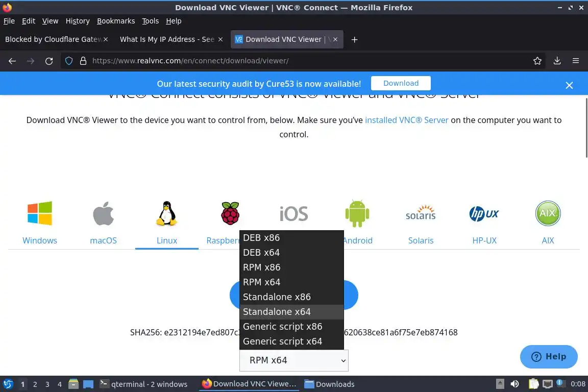Image resolution: width=588 pixels, height=392 pixels.
Task: Pick the iOS platform logo
Action: pyautogui.click(x=293, y=214)
